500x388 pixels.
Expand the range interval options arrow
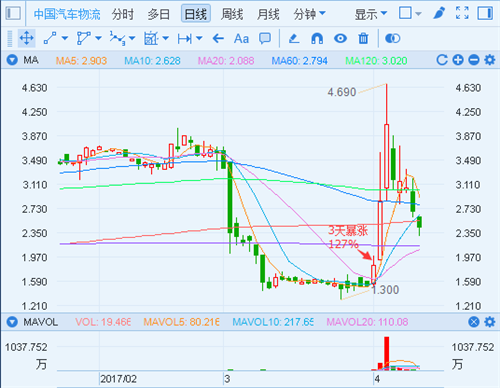(x=199, y=38)
